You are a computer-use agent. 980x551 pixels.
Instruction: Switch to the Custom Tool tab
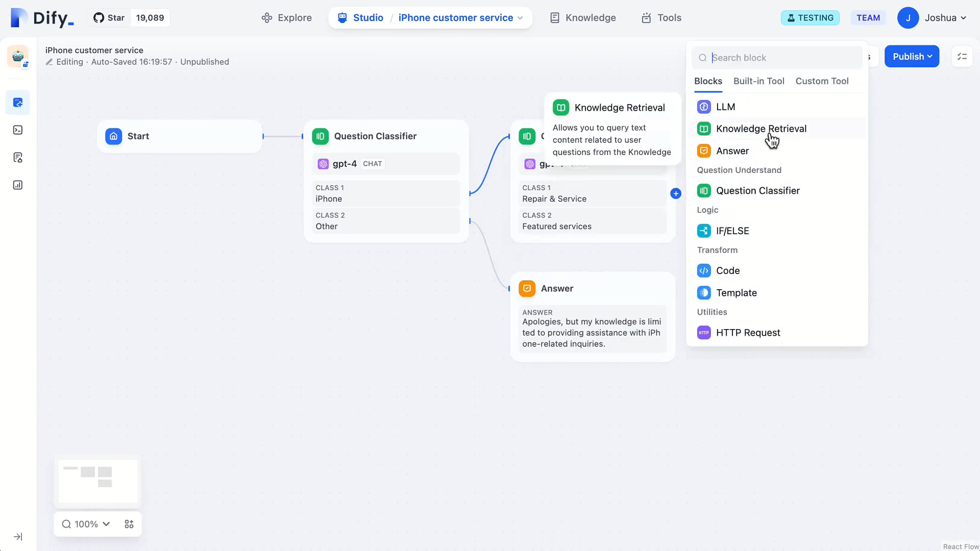pos(822,80)
